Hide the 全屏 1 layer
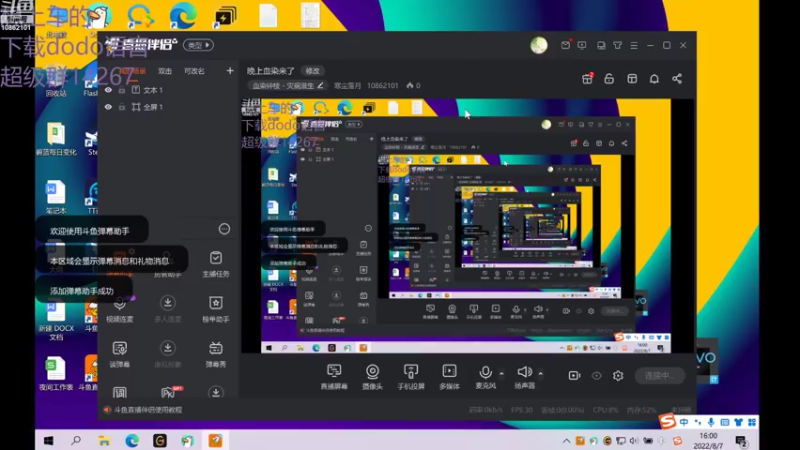The height and width of the screenshot is (450, 800). tap(108, 107)
